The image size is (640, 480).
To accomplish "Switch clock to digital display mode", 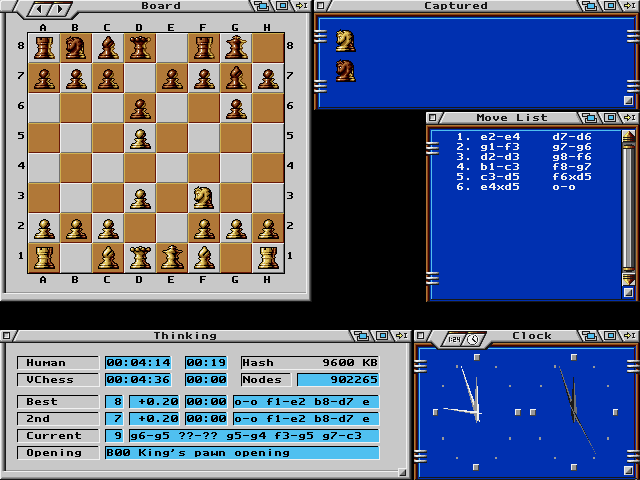I will coord(453,338).
